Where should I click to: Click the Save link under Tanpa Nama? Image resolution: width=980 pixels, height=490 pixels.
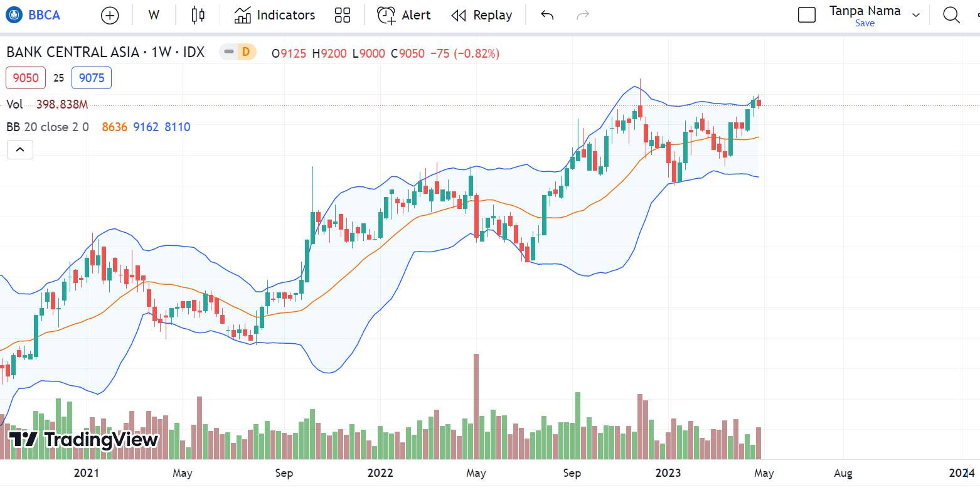(865, 23)
